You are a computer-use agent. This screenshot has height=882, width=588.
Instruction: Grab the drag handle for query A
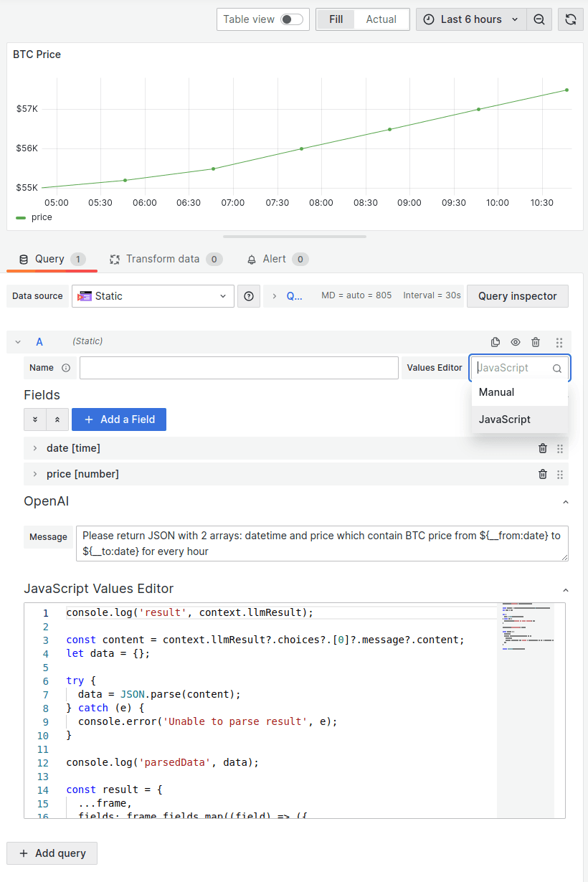pos(559,342)
